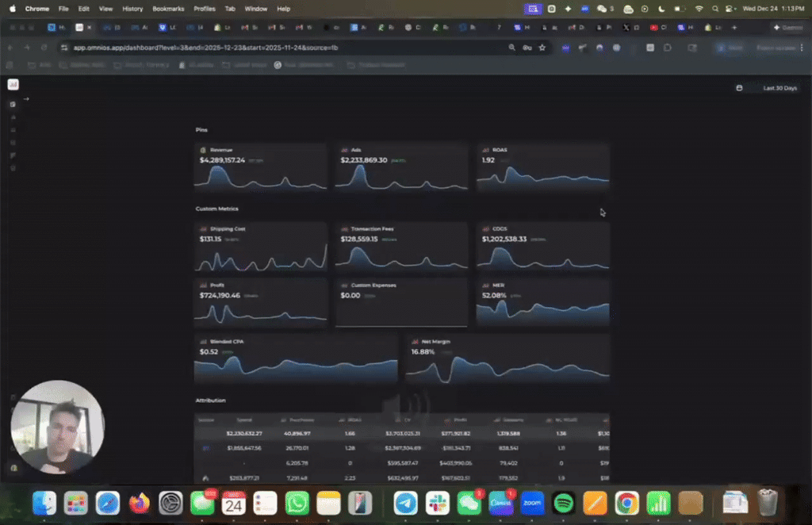This screenshot has width=812, height=525.
Task: Sort the Attribution table by Profit column
Action: [457, 420]
